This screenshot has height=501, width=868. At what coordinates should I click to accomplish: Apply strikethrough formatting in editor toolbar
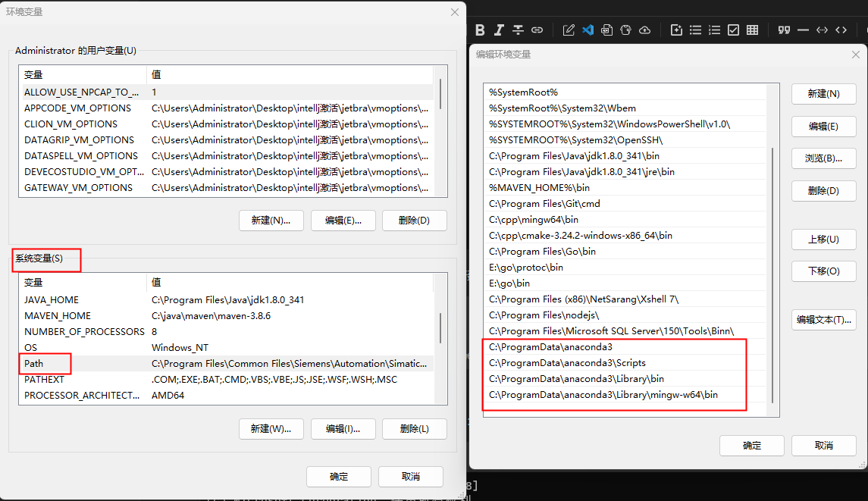pyautogui.click(x=518, y=30)
